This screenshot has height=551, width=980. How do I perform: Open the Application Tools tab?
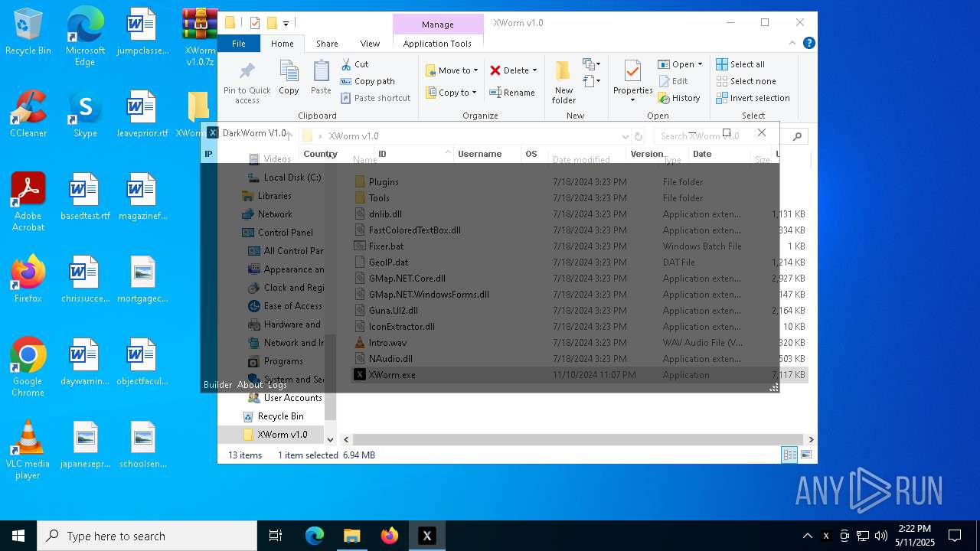[437, 44]
